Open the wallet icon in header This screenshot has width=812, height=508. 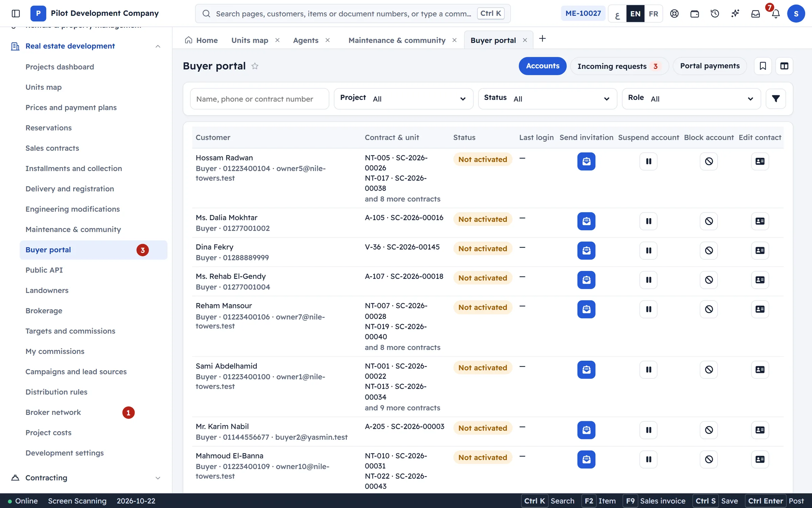(x=695, y=14)
